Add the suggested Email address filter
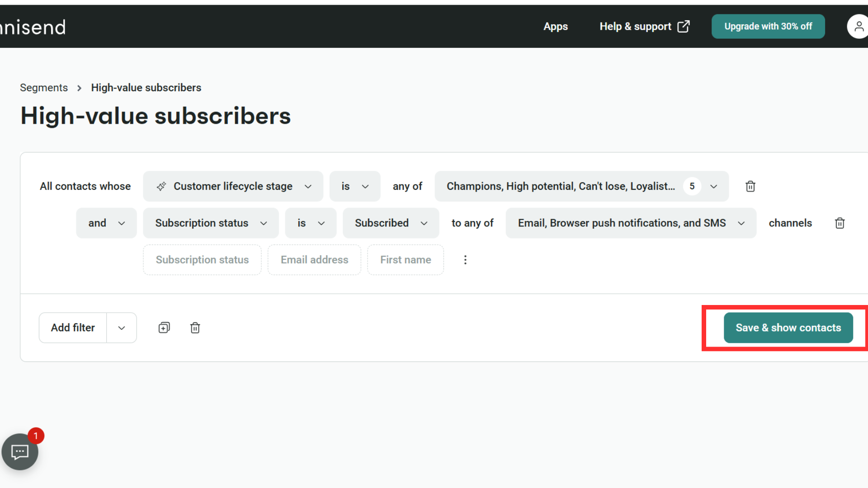 point(314,260)
